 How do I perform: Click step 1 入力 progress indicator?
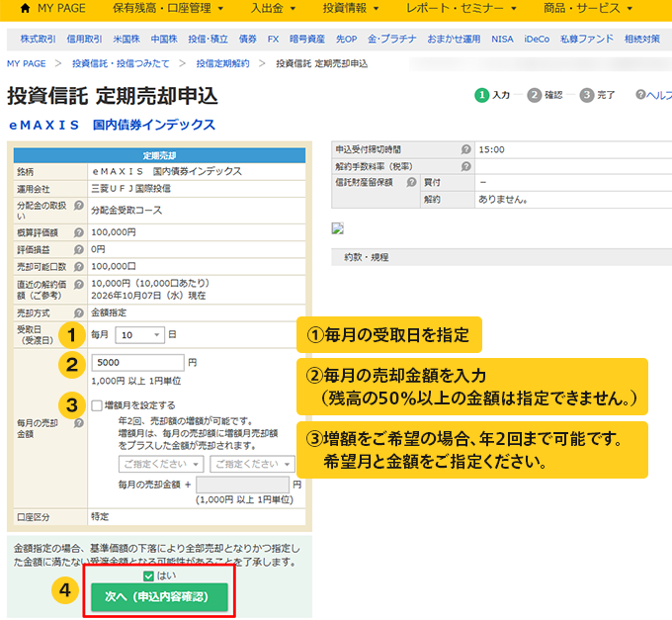click(492, 95)
